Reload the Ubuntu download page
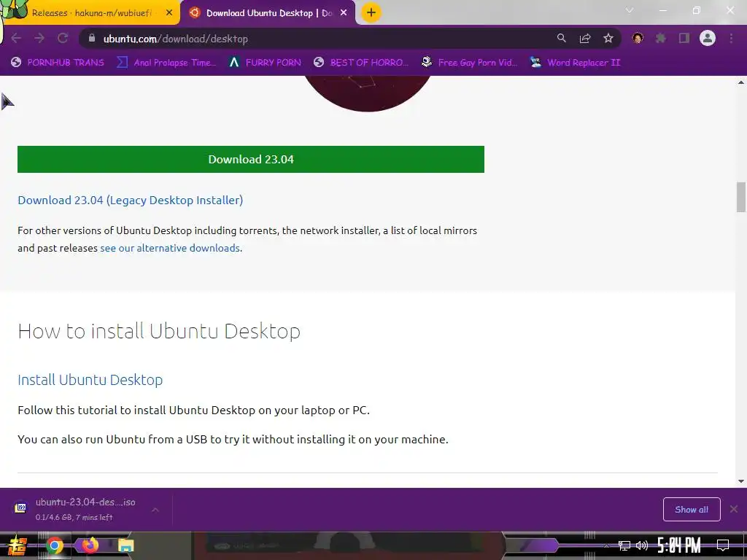 coord(63,39)
